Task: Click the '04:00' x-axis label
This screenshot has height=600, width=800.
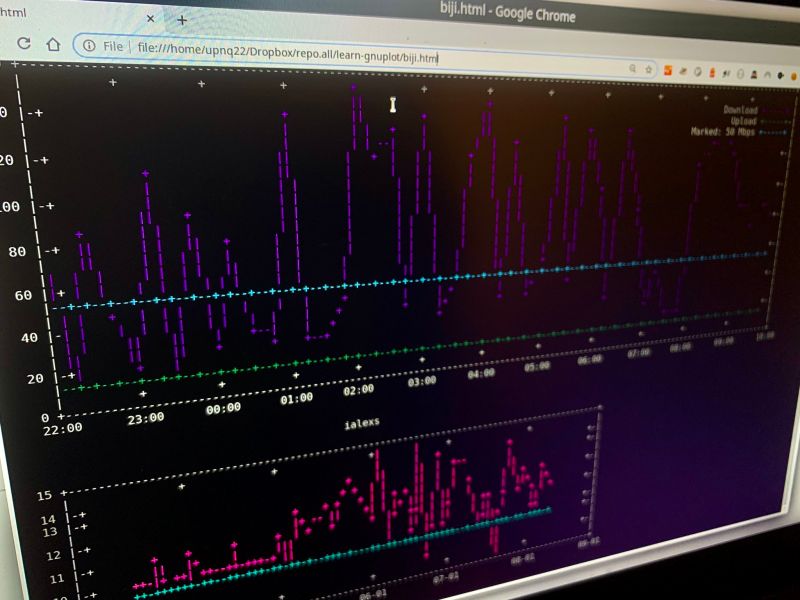Action: point(481,373)
